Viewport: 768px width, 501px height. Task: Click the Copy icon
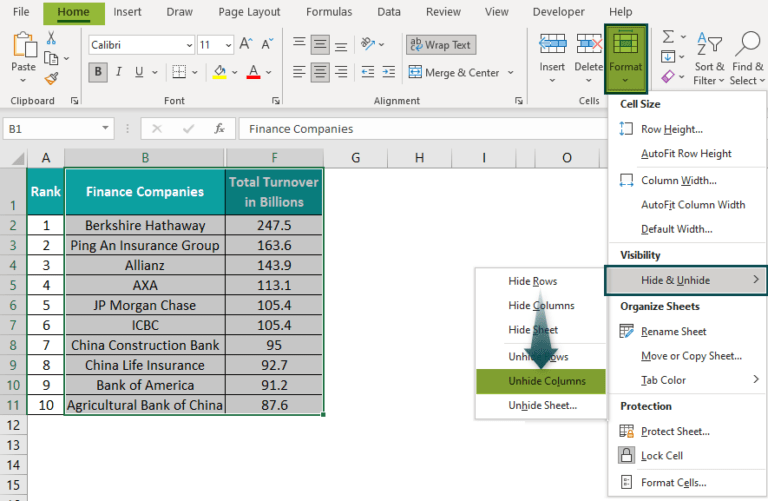coord(51,58)
